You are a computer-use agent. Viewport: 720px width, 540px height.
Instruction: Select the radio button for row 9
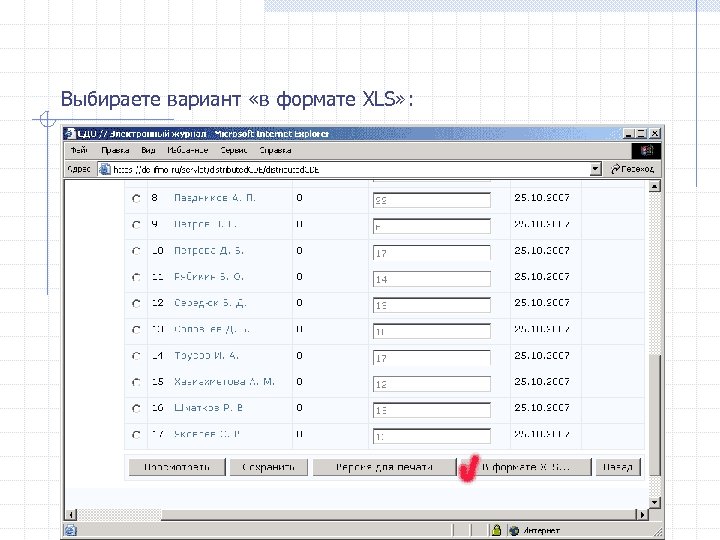click(x=136, y=225)
